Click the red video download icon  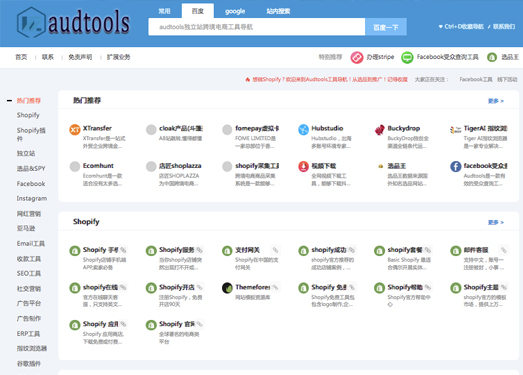(303, 166)
